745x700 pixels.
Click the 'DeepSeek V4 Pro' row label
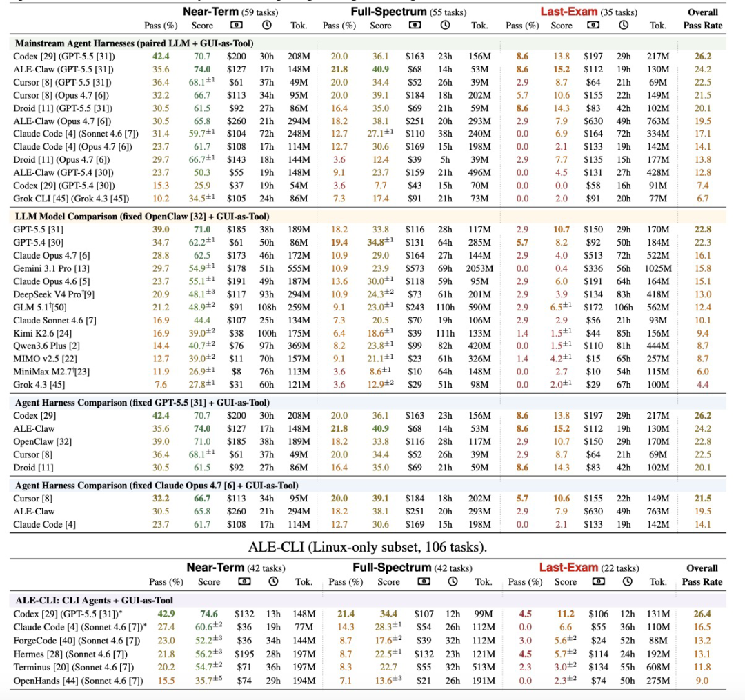coord(54,294)
